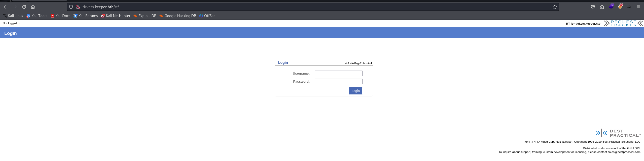This screenshot has width=644, height=161.
Task: Reload the page with the refresh icon
Action: click(24, 7)
